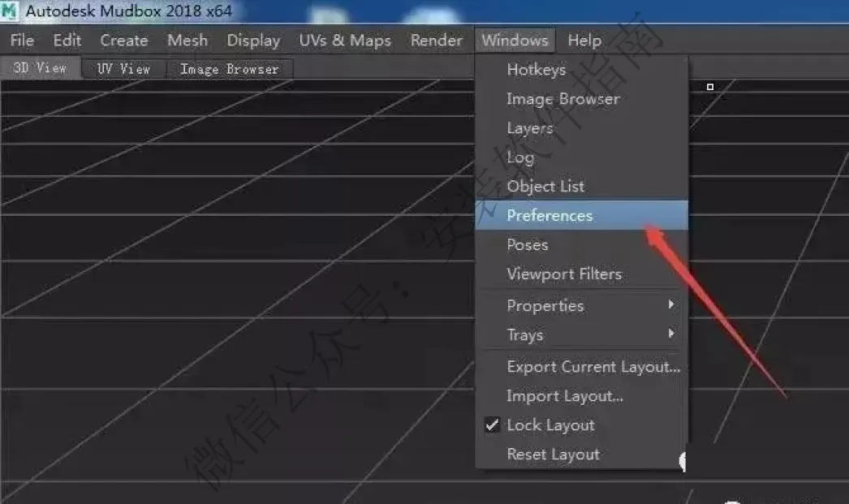Open the Render menu

[437, 40]
